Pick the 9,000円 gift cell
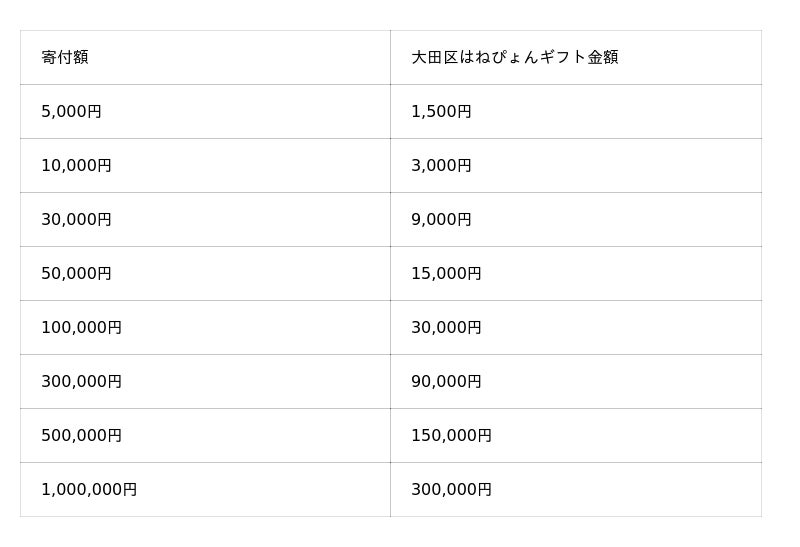This screenshot has width=800, height=547. (x=441, y=220)
